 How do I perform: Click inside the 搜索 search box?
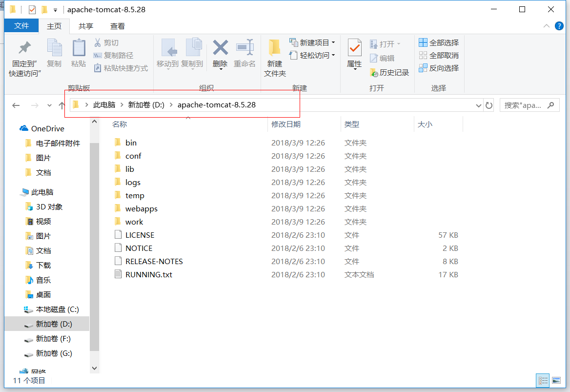[x=527, y=105]
